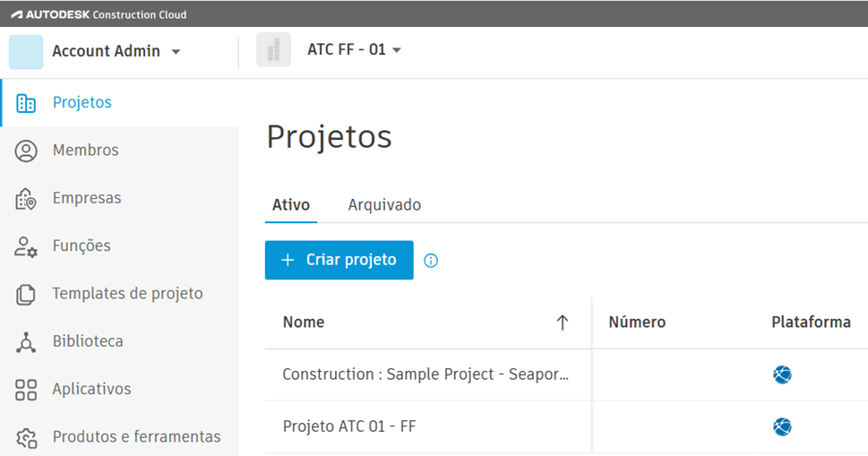Viewport: 868px width, 456px height.
Task: Select the Ativo tab
Action: point(291,205)
